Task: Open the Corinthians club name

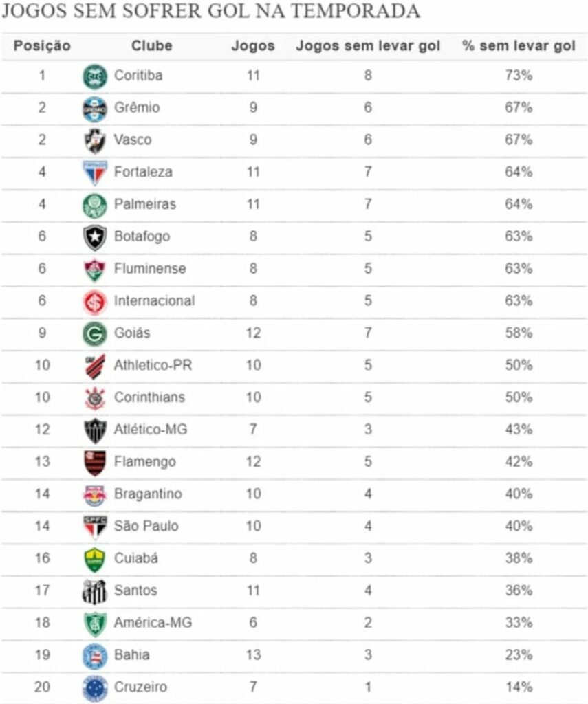Action: tap(150, 397)
